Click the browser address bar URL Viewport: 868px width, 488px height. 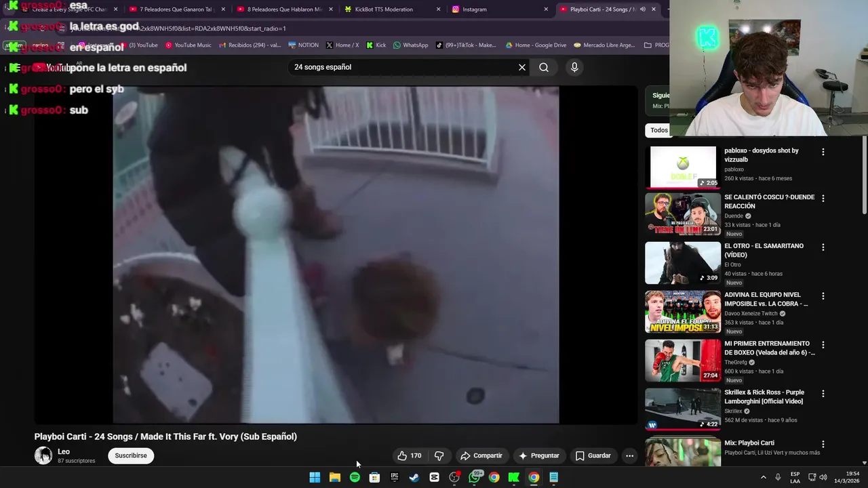tap(178, 28)
